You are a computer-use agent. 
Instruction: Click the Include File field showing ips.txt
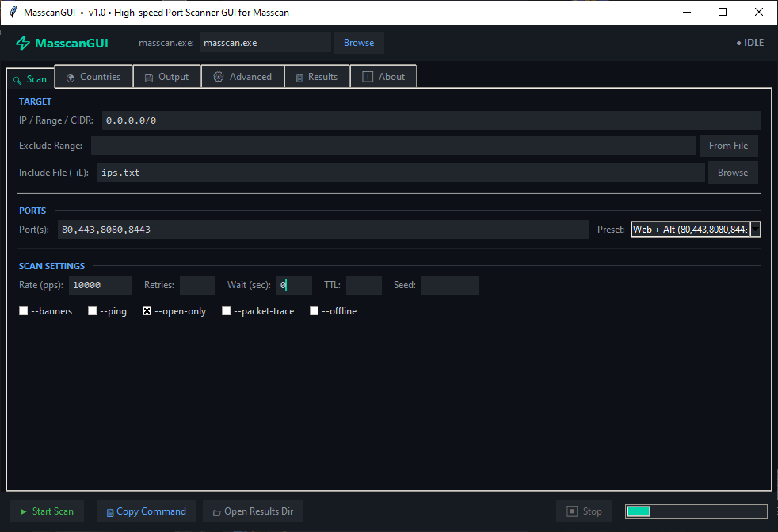(x=401, y=173)
